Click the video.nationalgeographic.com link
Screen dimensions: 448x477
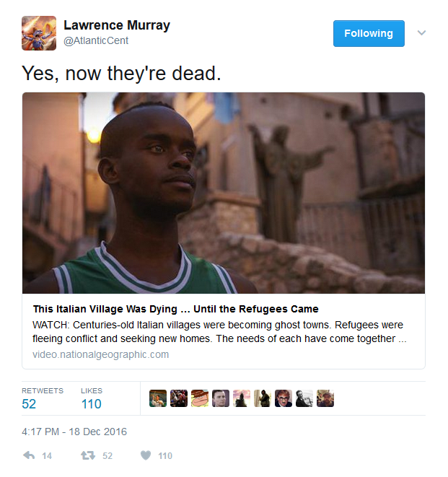click(101, 354)
